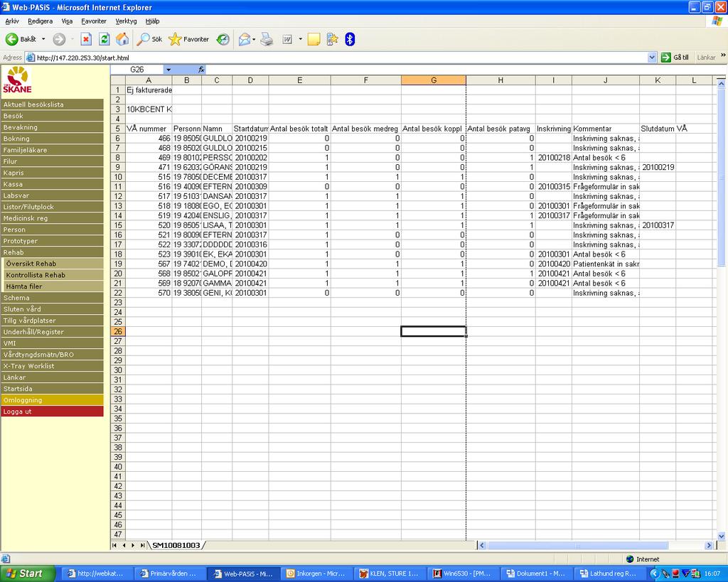
Task: Click the horizontal scrollbar right arrow
Action: 709,545
